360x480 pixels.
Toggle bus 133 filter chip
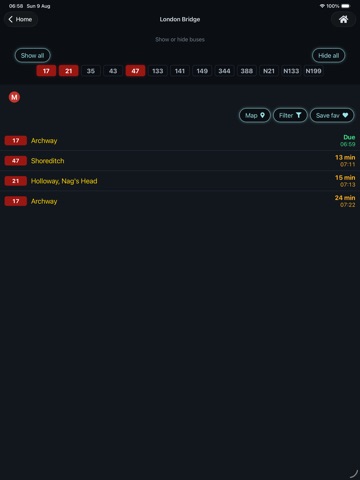tap(158, 71)
